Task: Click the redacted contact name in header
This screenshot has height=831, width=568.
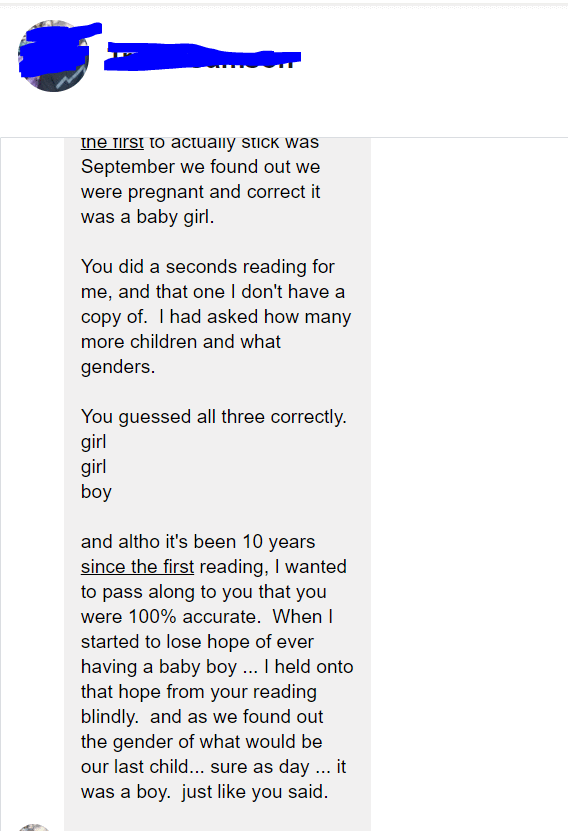Action: pos(203,57)
